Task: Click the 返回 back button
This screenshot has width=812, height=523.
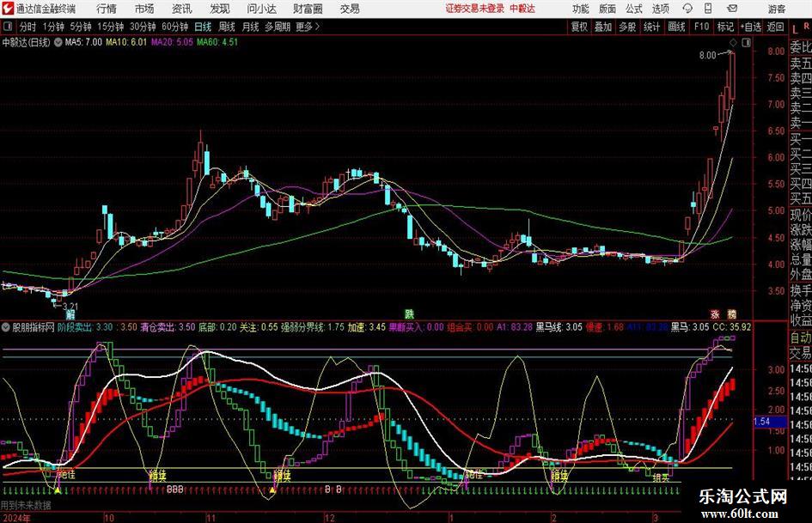Action: point(775,27)
